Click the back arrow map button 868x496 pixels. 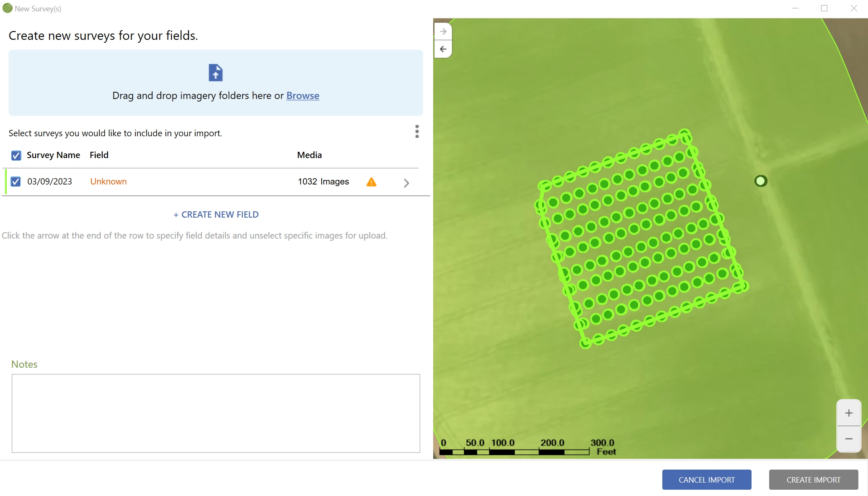(x=443, y=49)
